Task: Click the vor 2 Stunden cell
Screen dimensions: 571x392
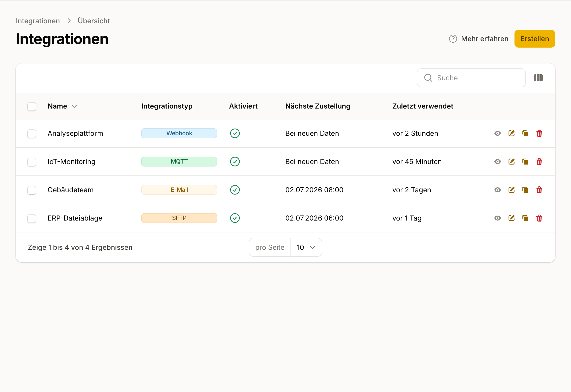Action: click(x=415, y=133)
